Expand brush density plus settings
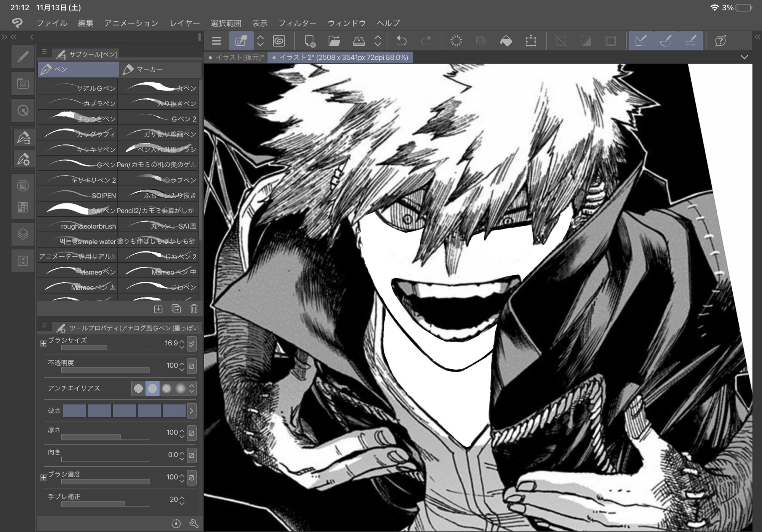This screenshot has width=762, height=532. pos(43,478)
